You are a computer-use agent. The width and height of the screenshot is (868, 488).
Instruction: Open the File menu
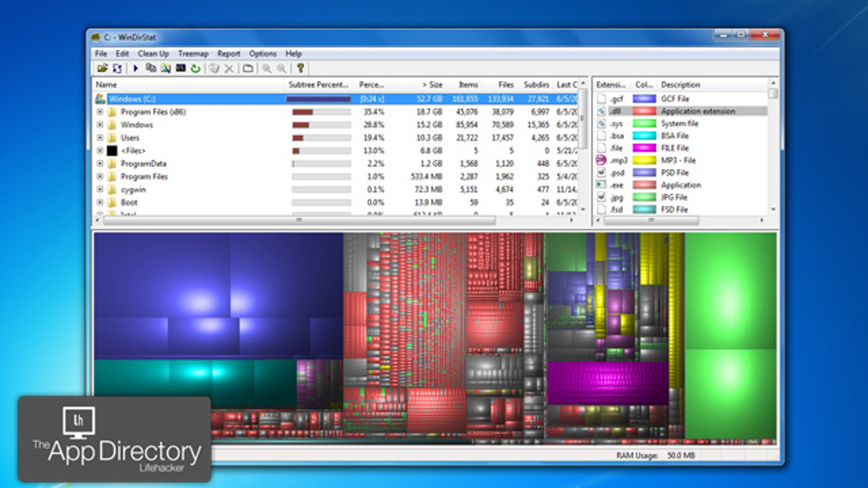(101, 54)
